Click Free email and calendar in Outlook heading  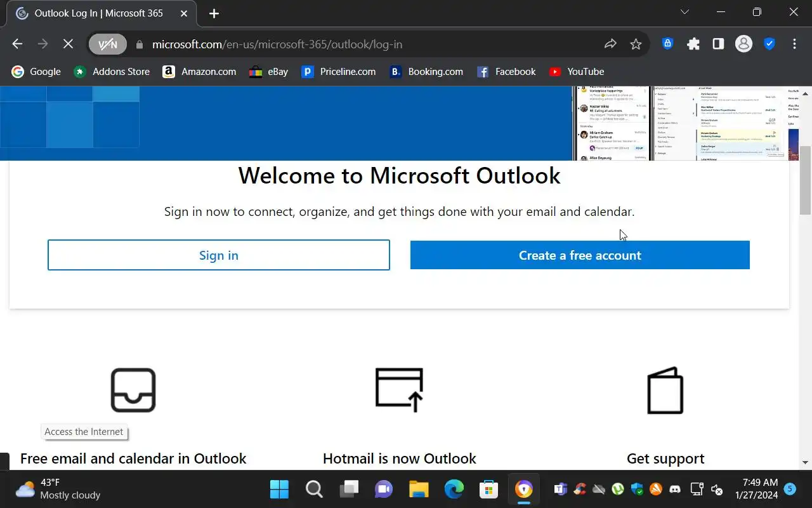(133, 458)
